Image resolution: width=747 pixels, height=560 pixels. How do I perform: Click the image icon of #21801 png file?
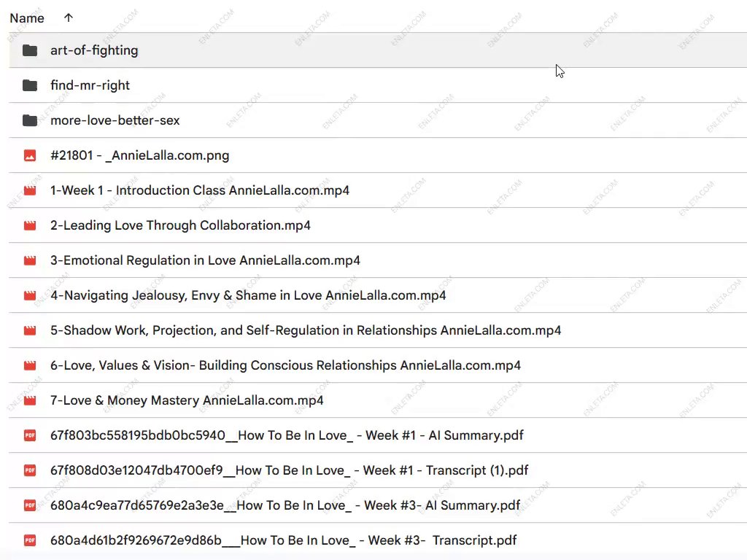[30, 155]
